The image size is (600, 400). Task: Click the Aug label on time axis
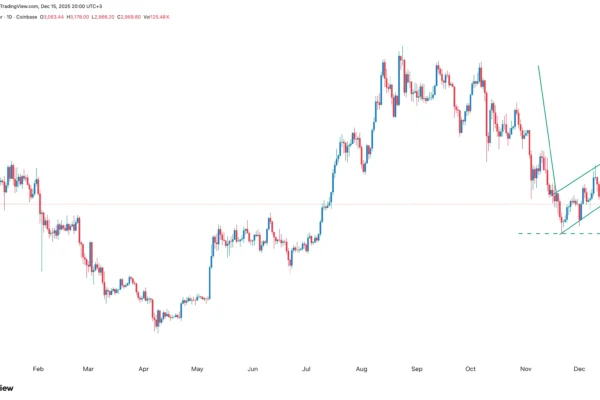pyautogui.click(x=361, y=369)
